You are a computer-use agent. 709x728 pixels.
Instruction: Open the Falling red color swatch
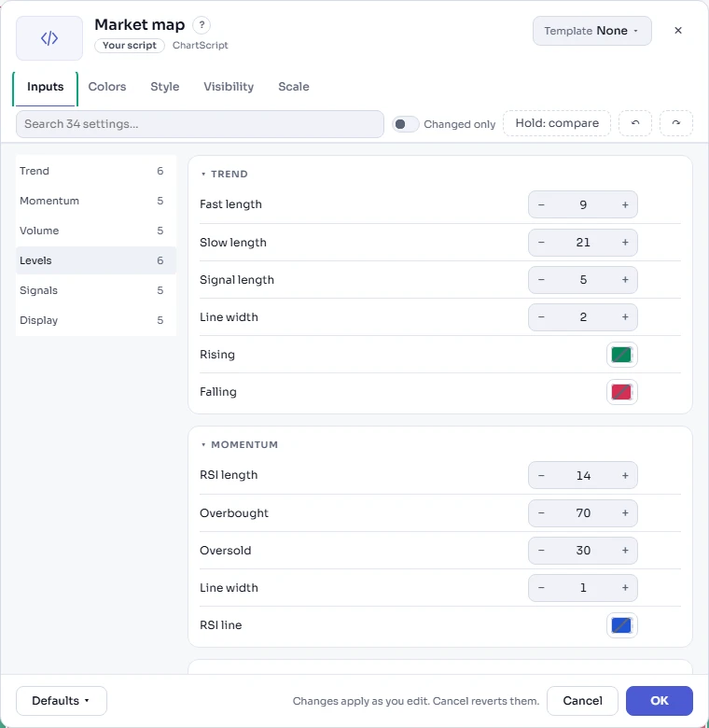(621, 392)
